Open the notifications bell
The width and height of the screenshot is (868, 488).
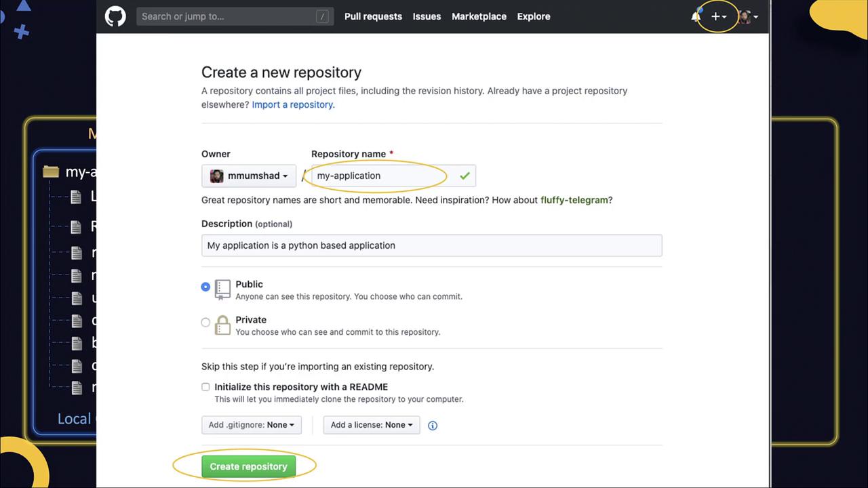tap(696, 16)
